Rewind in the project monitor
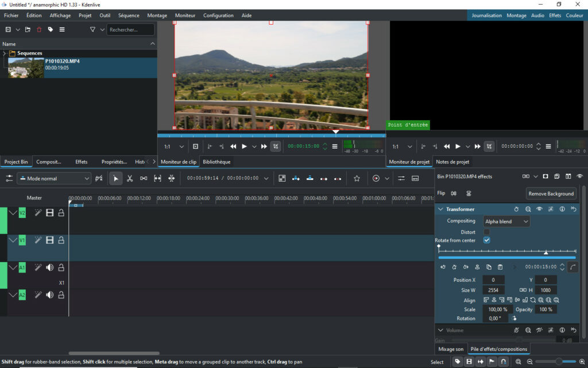The image size is (588, 368). click(x=446, y=147)
